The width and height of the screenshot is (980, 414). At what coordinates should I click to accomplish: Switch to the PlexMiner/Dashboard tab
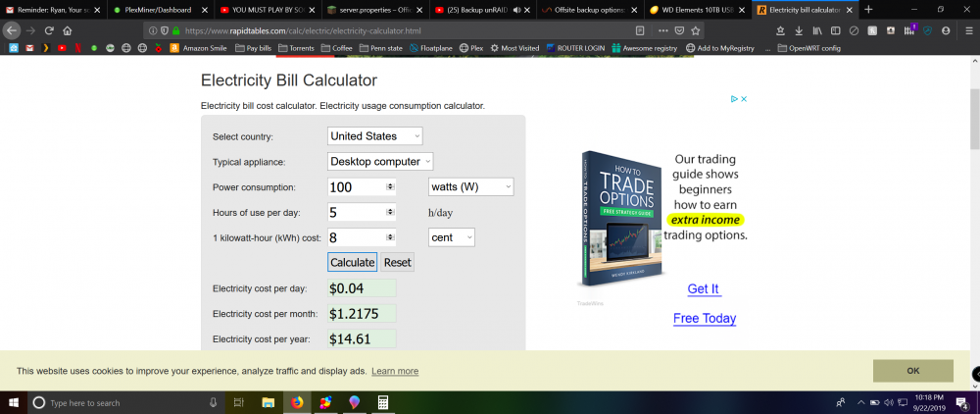pos(159,10)
